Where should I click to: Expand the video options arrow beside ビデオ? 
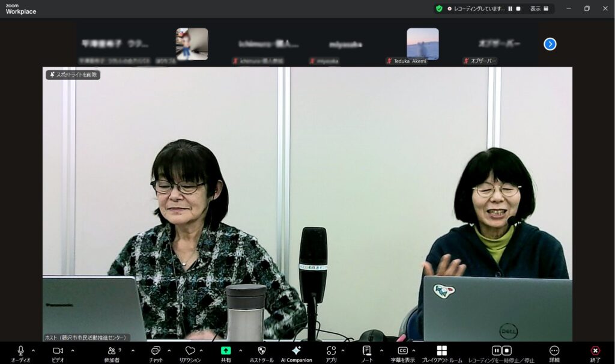73,350
